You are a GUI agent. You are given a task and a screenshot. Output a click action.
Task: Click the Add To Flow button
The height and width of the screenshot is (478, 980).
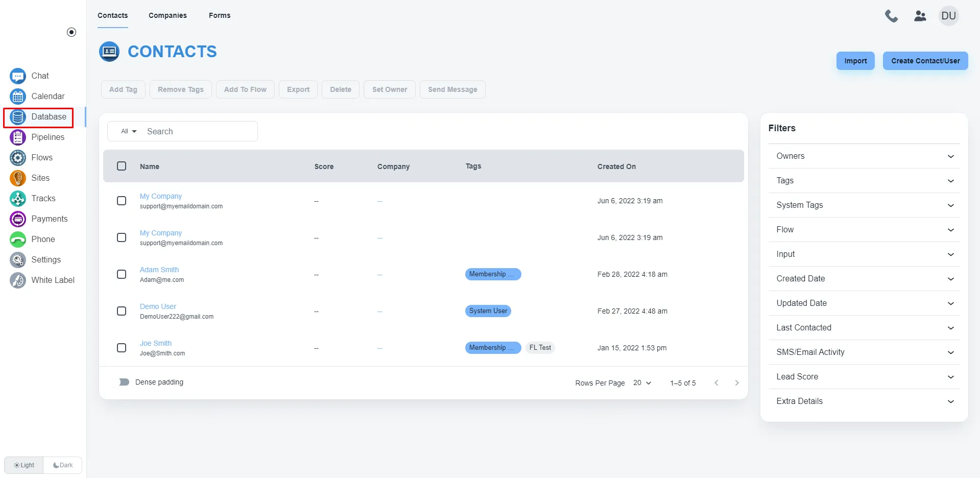245,89
